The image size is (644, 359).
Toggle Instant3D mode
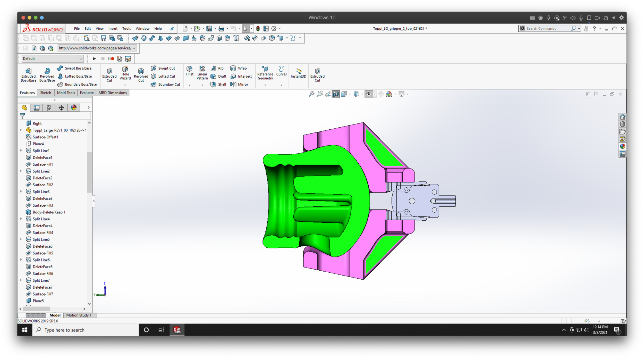pyautogui.click(x=298, y=73)
